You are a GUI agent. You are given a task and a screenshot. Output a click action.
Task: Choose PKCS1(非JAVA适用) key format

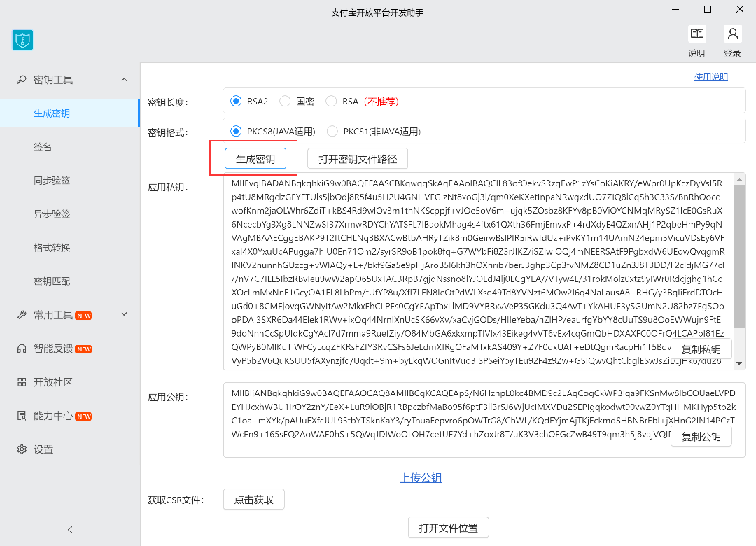click(x=332, y=132)
